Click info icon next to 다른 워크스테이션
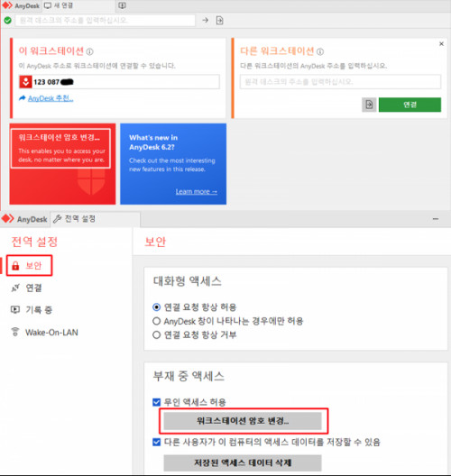This screenshot has height=476, width=451. (x=320, y=51)
